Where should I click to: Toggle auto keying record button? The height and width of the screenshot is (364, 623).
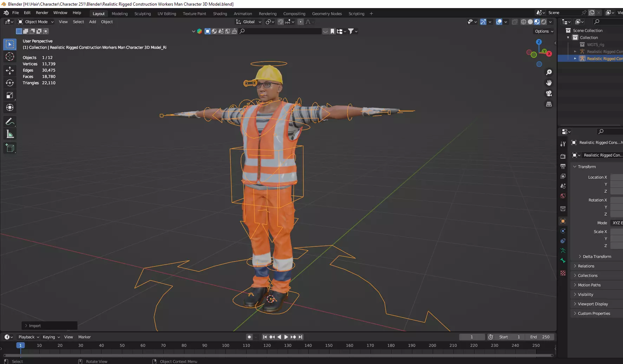[249, 337]
